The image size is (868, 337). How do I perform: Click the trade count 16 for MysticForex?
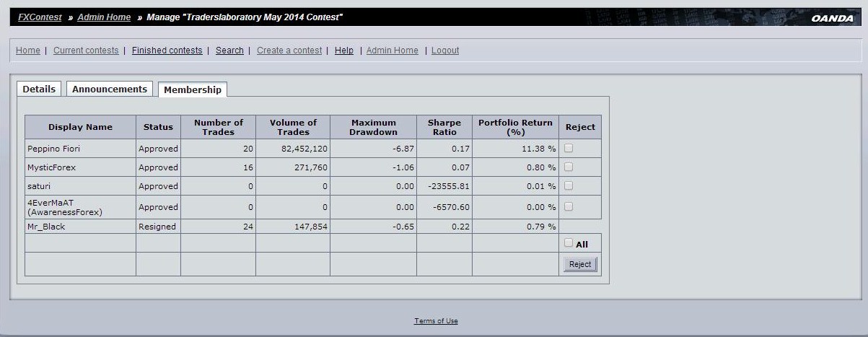pyautogui.click(x=248, y=167)
